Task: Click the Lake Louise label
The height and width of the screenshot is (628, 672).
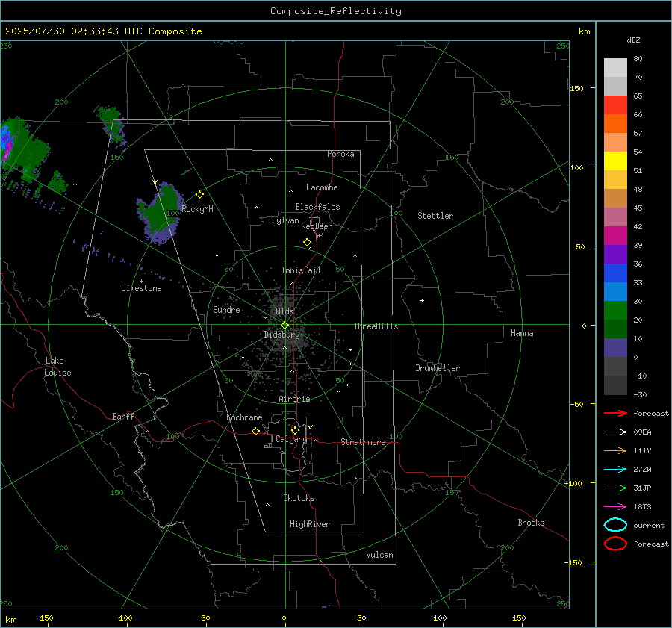Action: [57, 367]
